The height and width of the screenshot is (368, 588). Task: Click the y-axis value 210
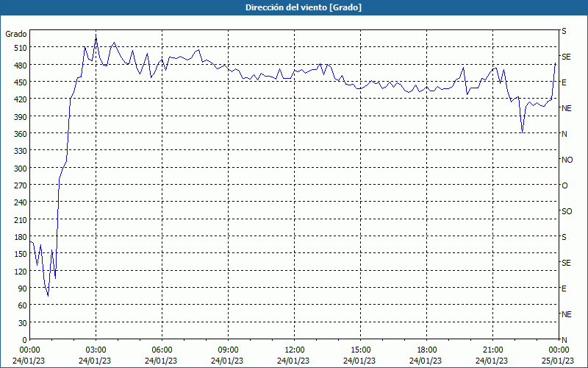21,219
